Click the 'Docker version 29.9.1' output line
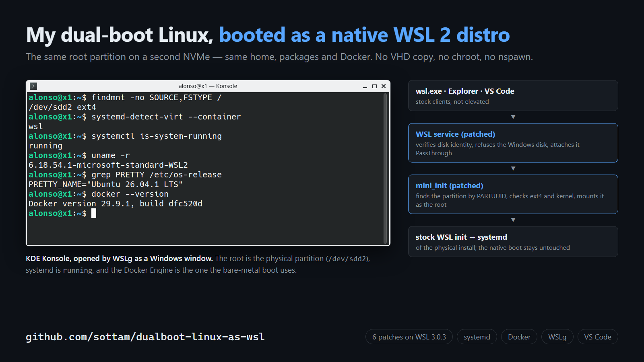 pyautogui.click(x=116, y=204)
